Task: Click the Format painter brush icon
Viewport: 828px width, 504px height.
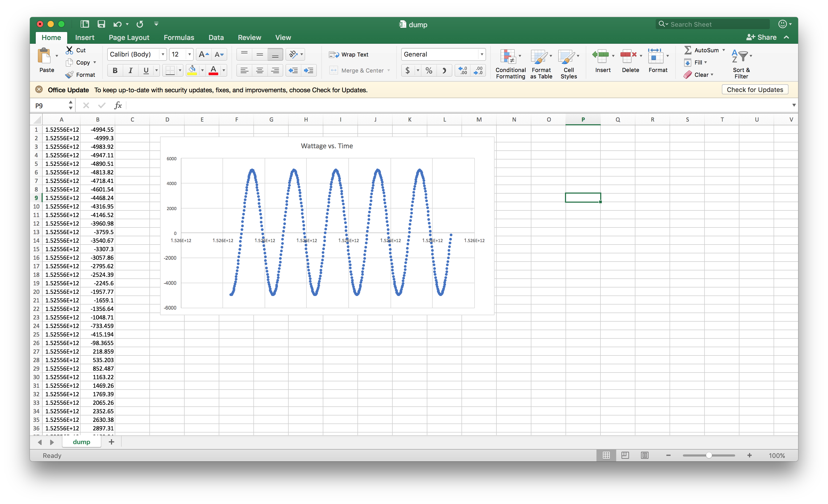Action: 69,75
